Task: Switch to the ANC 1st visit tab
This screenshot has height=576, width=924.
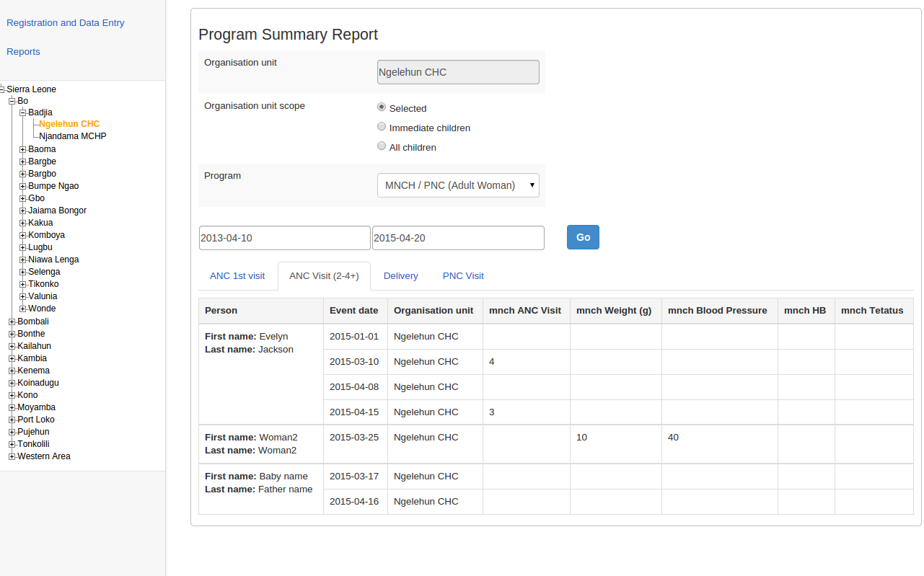Action: (237, 276)
